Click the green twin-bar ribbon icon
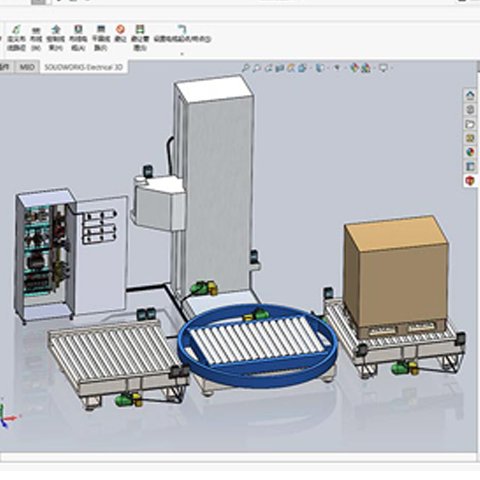 point(140,29)
